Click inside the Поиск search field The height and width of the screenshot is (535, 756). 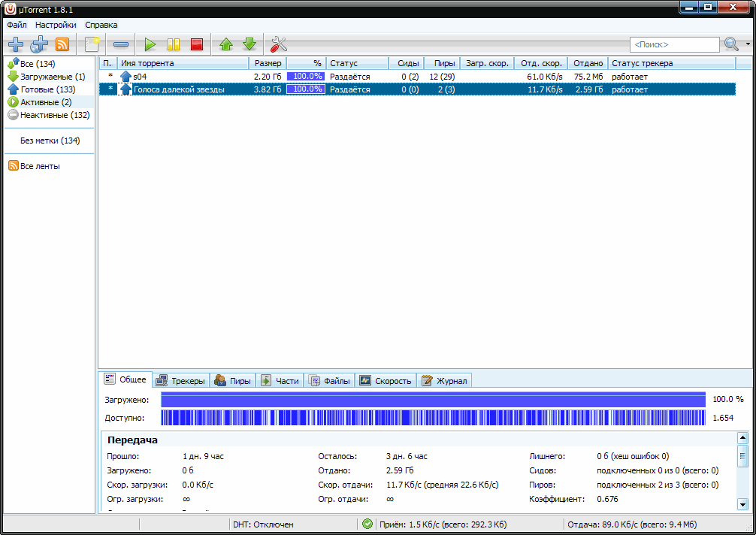(x=673, y=45)
